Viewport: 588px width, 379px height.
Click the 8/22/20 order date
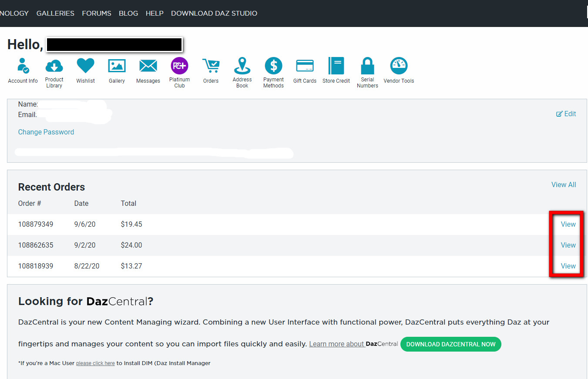point(87,266)
